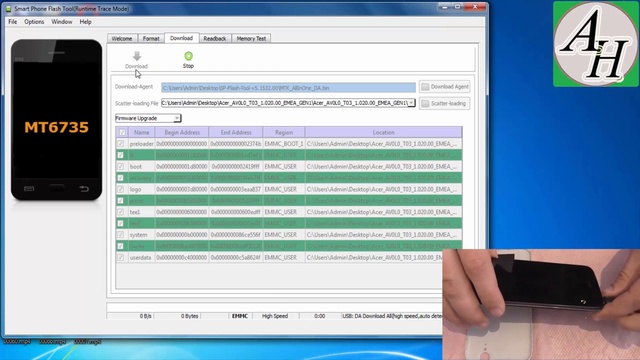Click the End Address column header

[236, 132]
